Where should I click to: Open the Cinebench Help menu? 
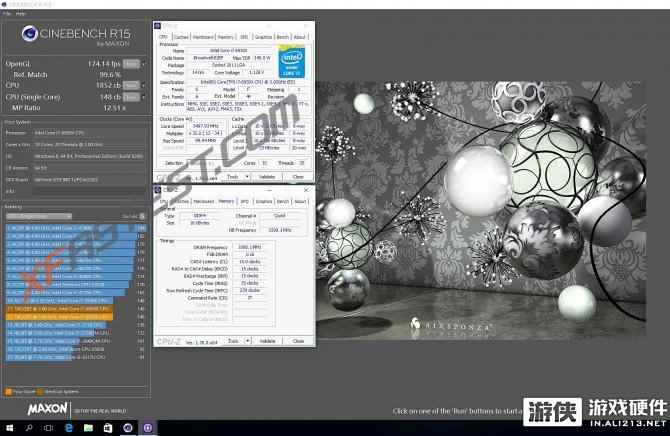click(21, 14)
